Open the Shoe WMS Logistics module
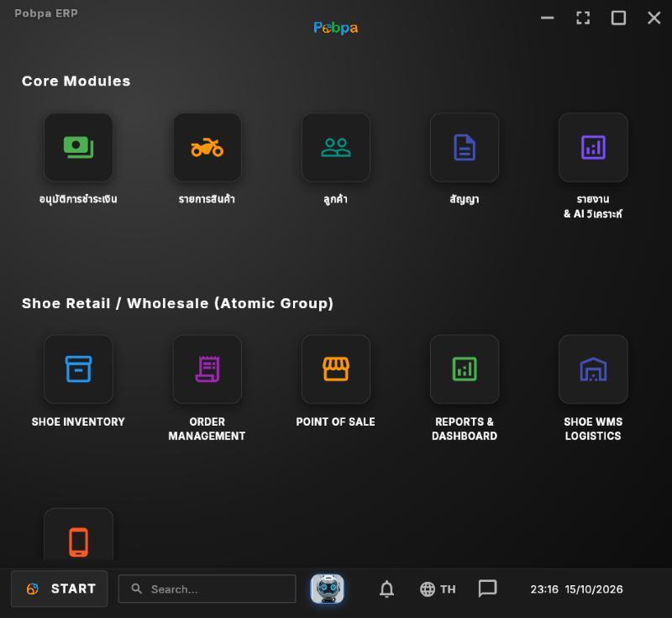Viewport: 672px width, 618px height. coord(593,369)
